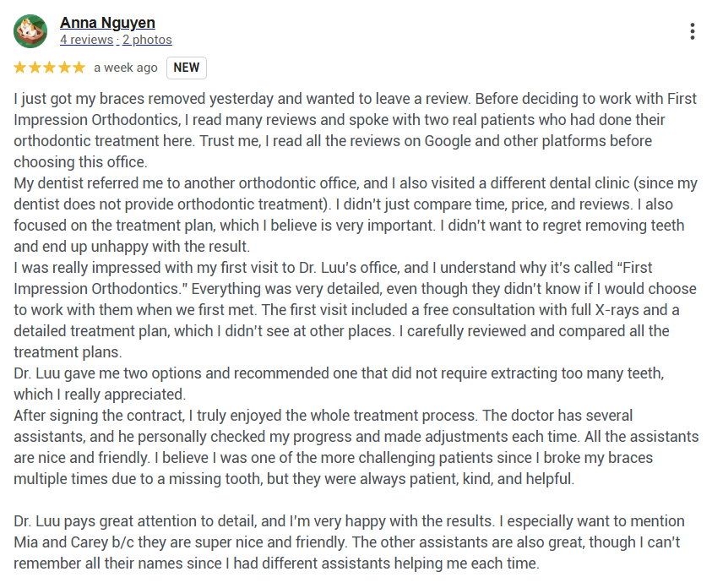This screenshot has width=712, height=588.
Task: Click Anna Nguyen's profile avatar
Action: [x=30, y=31]
